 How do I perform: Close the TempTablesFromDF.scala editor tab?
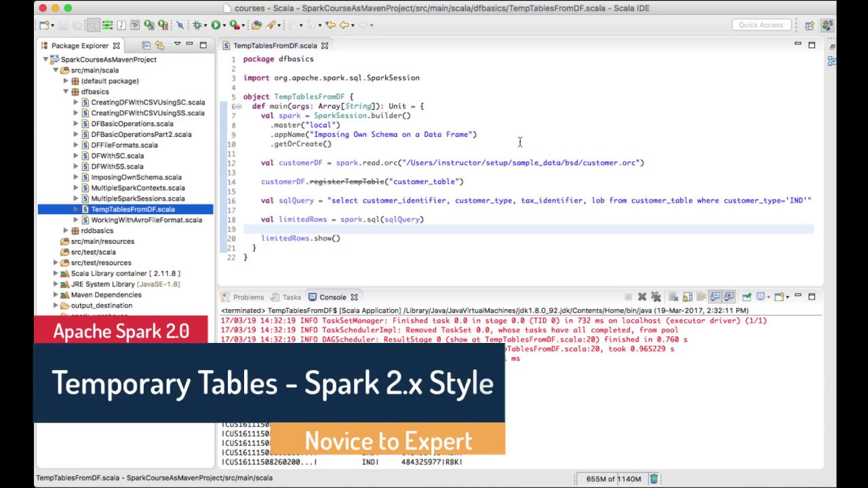point(324,45)
